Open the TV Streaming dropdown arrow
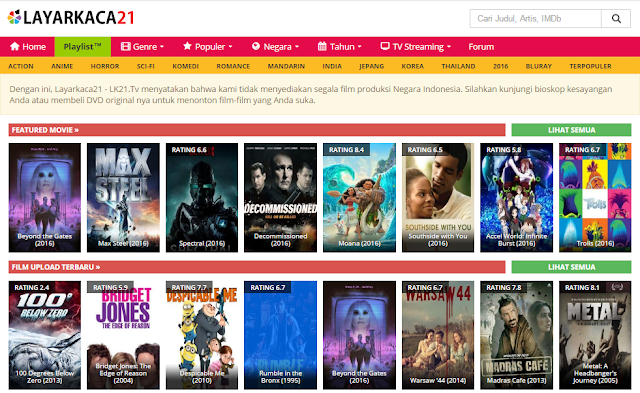The image size is (640, 393). [x=449, y=47]
